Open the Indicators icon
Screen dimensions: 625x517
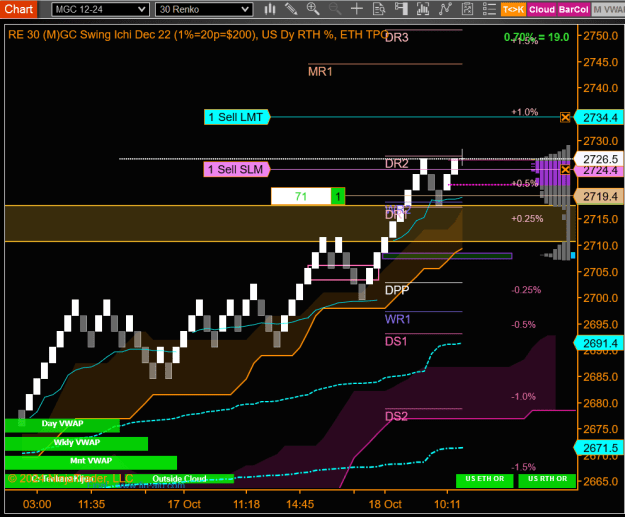tap(423, 9)
